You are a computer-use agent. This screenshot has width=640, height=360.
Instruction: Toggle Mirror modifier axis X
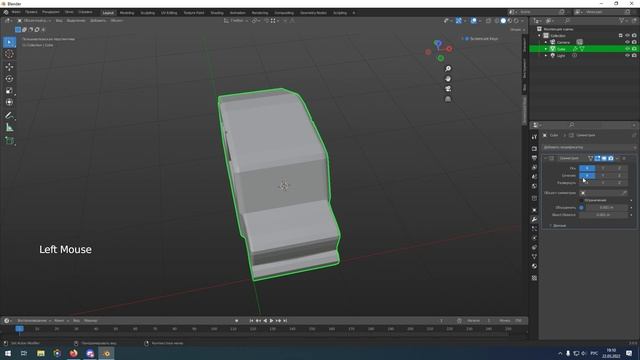tap(587, 168)
